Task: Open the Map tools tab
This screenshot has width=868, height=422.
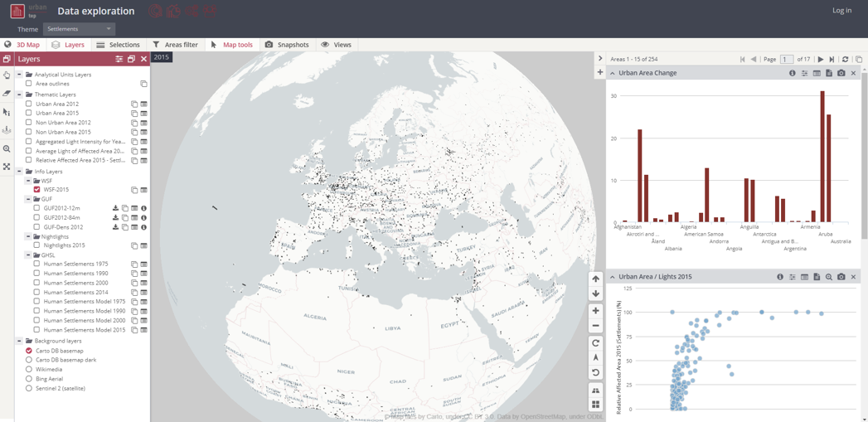Action: (x=232, y=45)
